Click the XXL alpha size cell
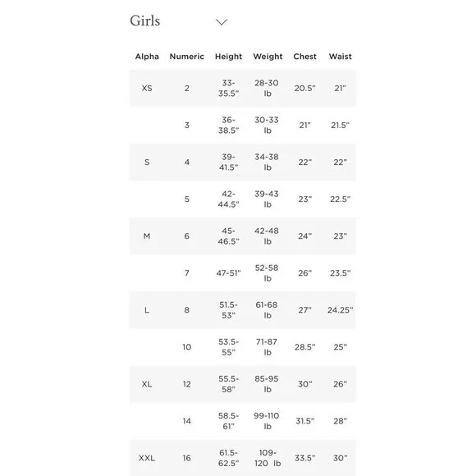476x476 pixels. tap(147, 458)
